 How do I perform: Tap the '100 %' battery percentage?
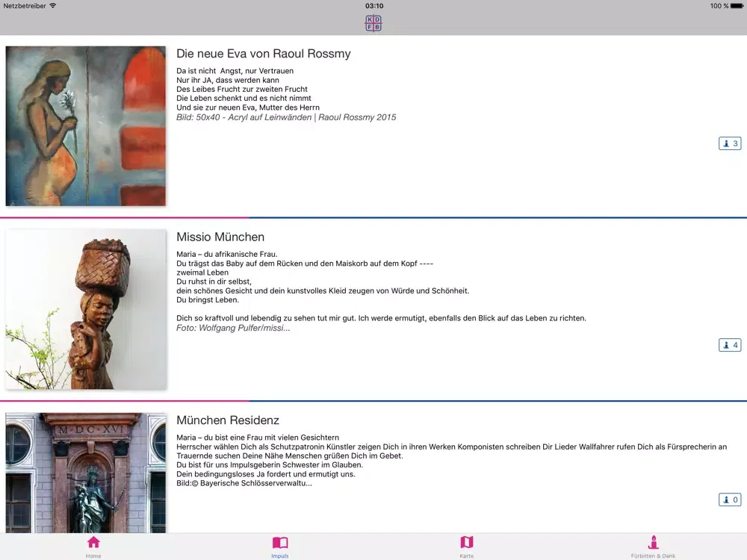(x=719, y=6)
